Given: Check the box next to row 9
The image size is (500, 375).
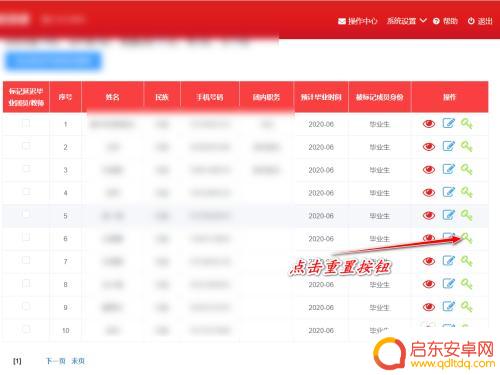Looking at the screenshot, I should [x=26, y=306].
